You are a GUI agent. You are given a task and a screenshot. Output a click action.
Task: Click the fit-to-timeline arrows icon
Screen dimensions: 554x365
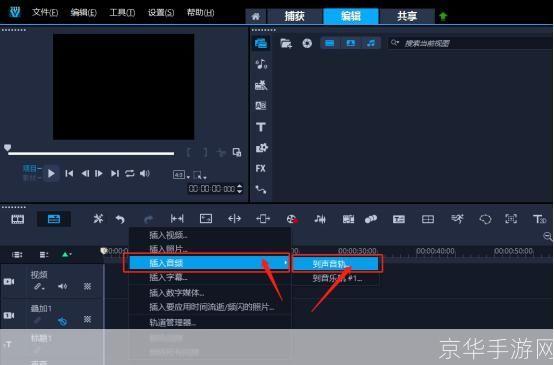[177, 219]
